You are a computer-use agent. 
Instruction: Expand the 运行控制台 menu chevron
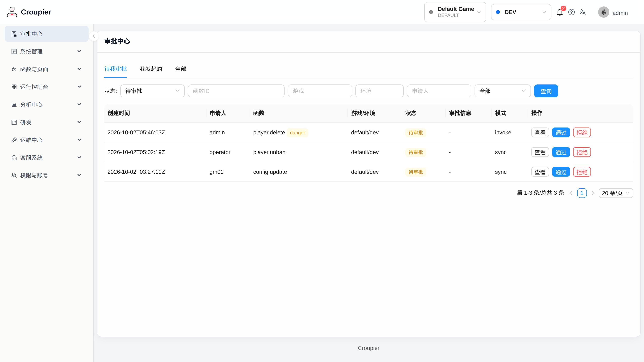click(79, 87)
